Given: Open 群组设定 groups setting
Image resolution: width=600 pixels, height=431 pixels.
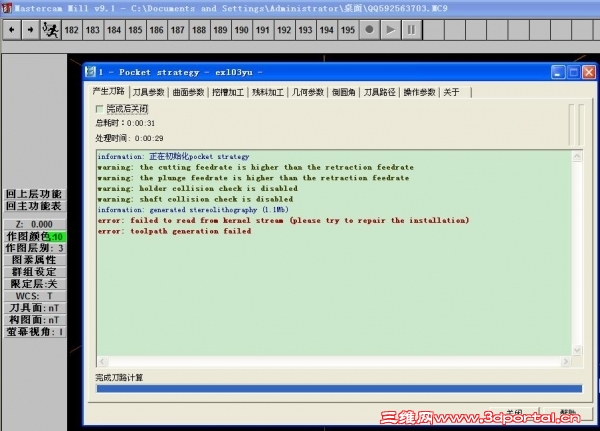Looking at the screenshot, I should pos(34,272).
